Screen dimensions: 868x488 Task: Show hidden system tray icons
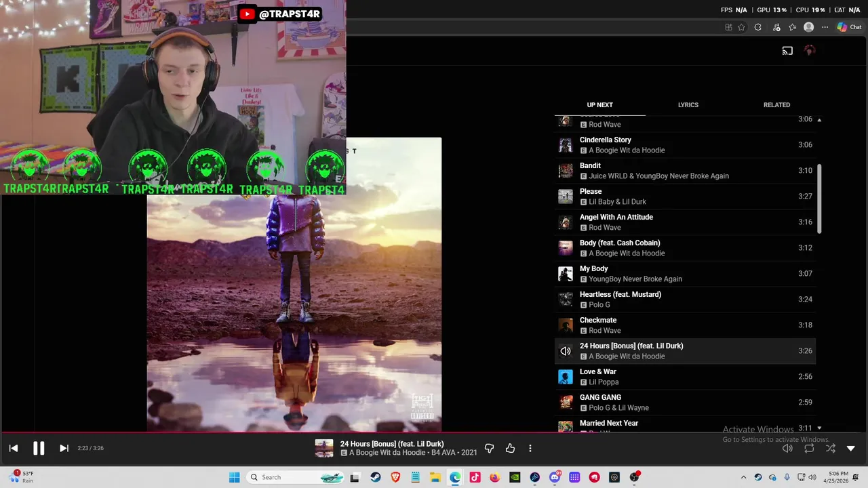743,477
